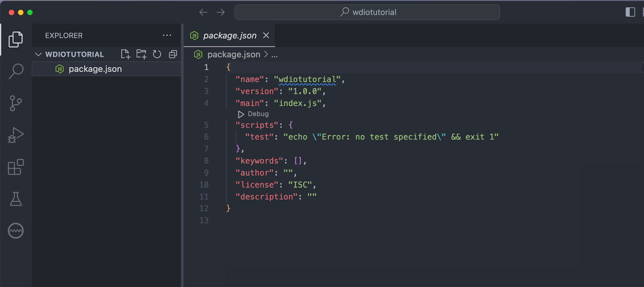This screenshot has height=287, width=644.
Task: Refresh the Explorer file tree
Action: pyautogui.click(x=157, y=54)
